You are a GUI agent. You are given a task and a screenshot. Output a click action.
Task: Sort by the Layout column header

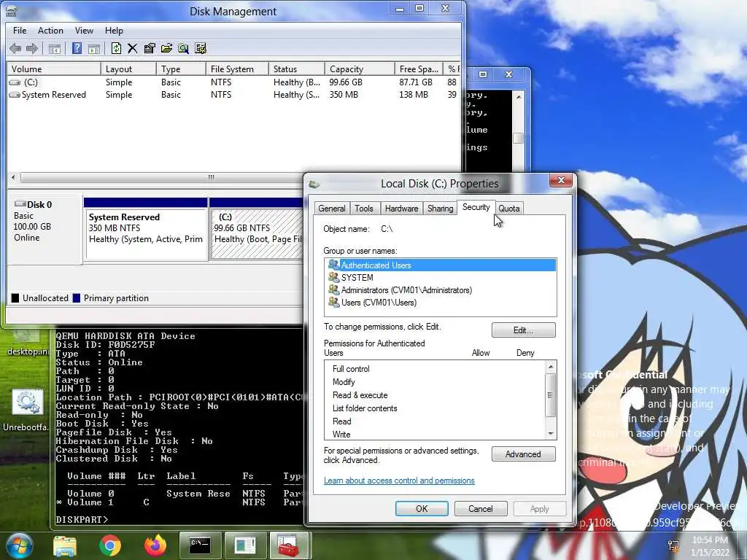point(128,69)
